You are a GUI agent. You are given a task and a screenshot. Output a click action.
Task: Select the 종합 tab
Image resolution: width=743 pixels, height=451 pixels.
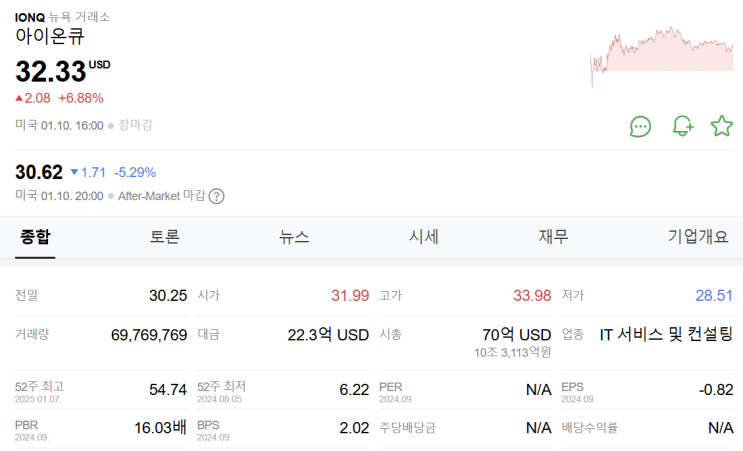click(x=35, y=237)
